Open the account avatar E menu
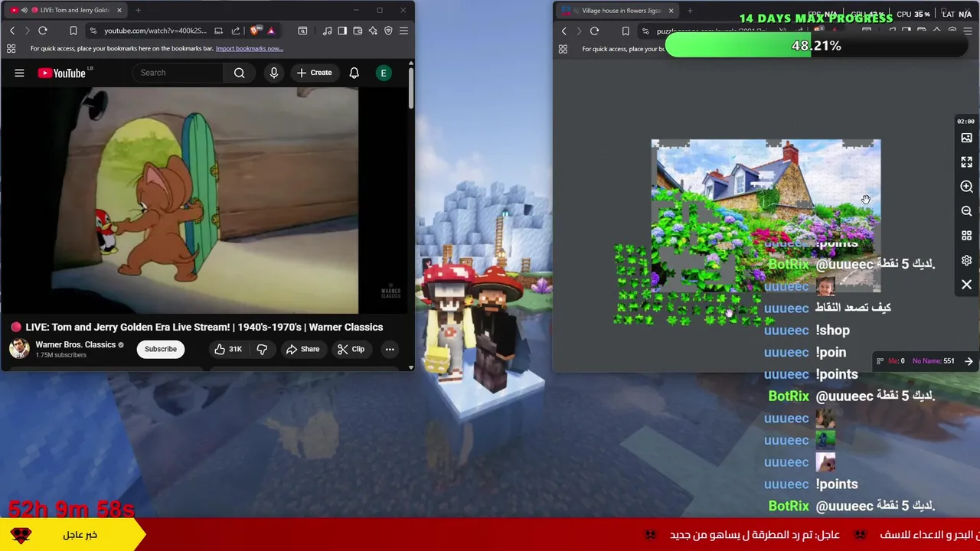 [384, 73]
